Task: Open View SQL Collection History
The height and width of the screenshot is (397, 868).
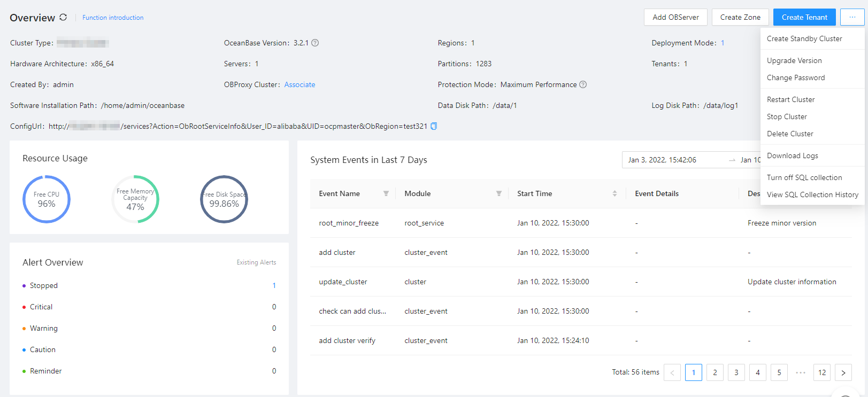Action: coord(812,194)
